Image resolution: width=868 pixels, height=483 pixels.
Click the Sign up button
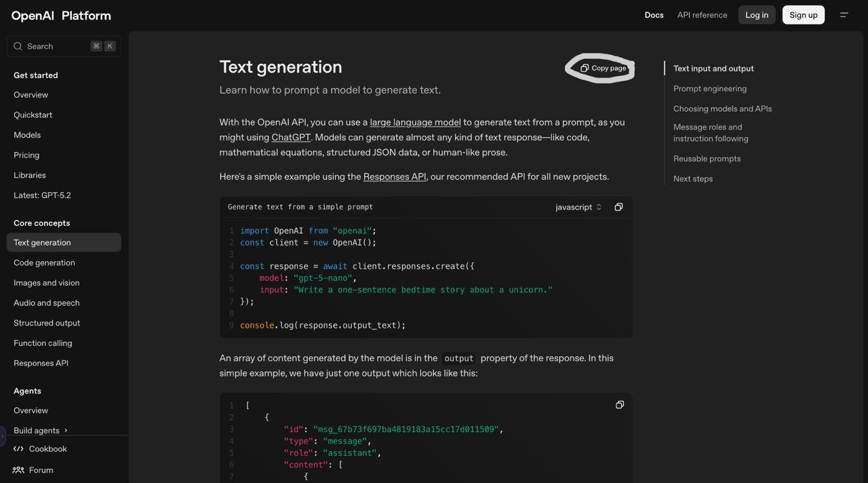click(804, 15)
